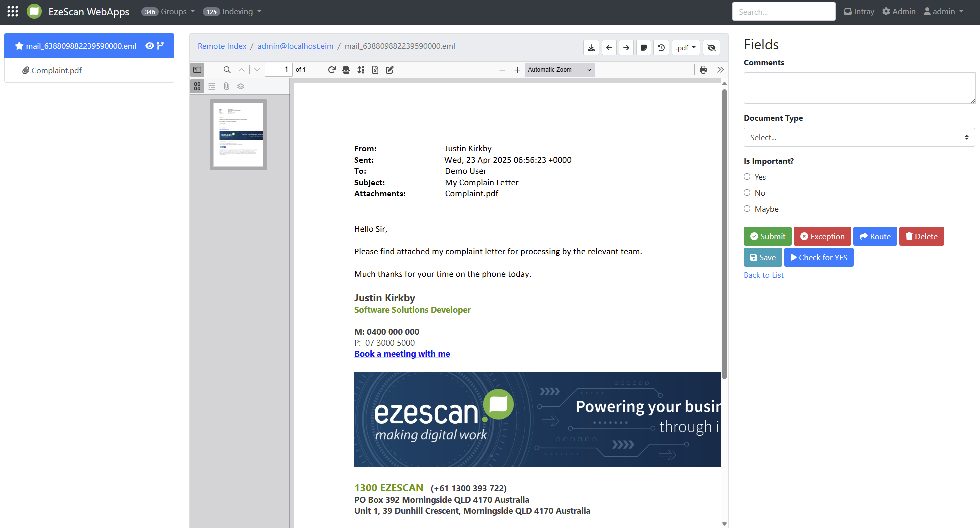Open the .pdf format dropdown
Image resolution: width=980 pixels, height=528 pixels.
pyautogui.click(x=685, y=48)
